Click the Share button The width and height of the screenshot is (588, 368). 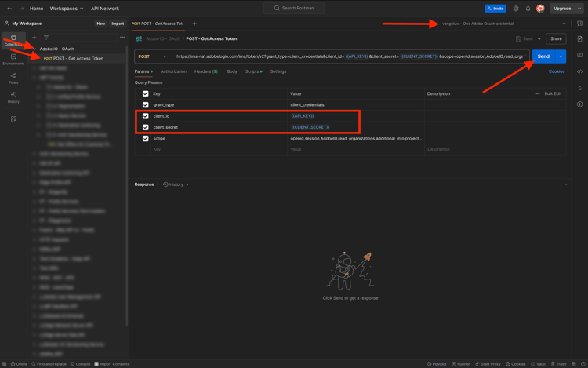[x=556, y=38]
